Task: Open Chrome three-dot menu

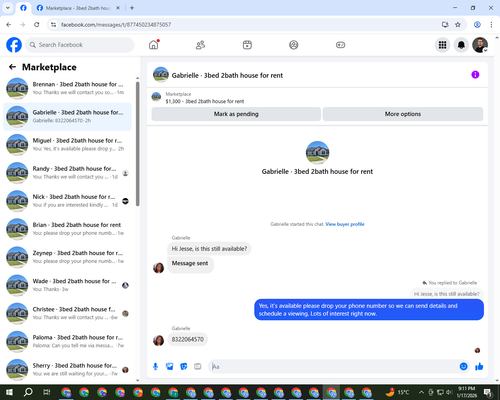Action: tap(491, 25)
